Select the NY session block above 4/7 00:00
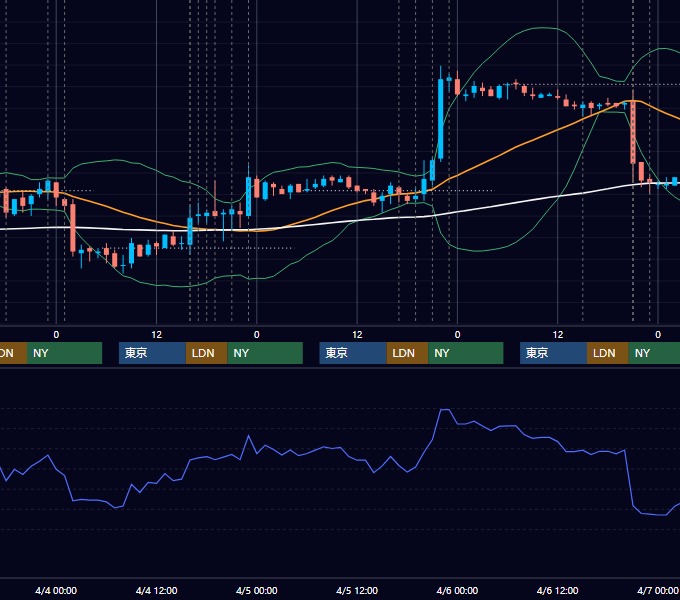The width and height of the screenshot is (680, 600). pyautogui.click(x=654, y=353)
